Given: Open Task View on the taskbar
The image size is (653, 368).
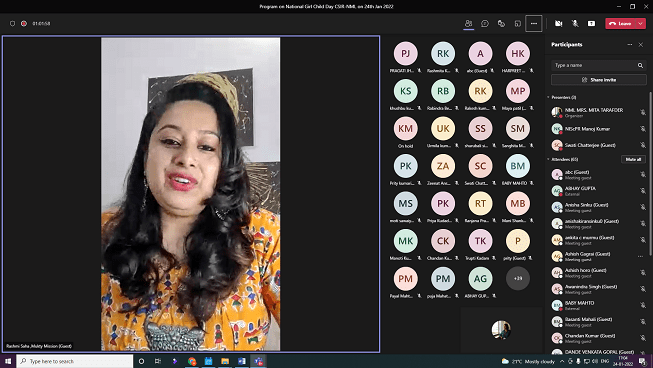Looking at the screenshot, I should [158, 361].
